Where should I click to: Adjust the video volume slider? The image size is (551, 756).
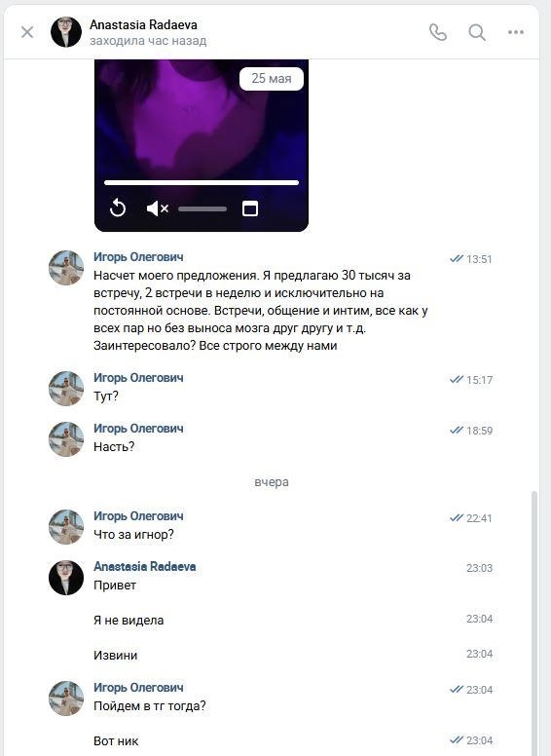pos(202,208)
